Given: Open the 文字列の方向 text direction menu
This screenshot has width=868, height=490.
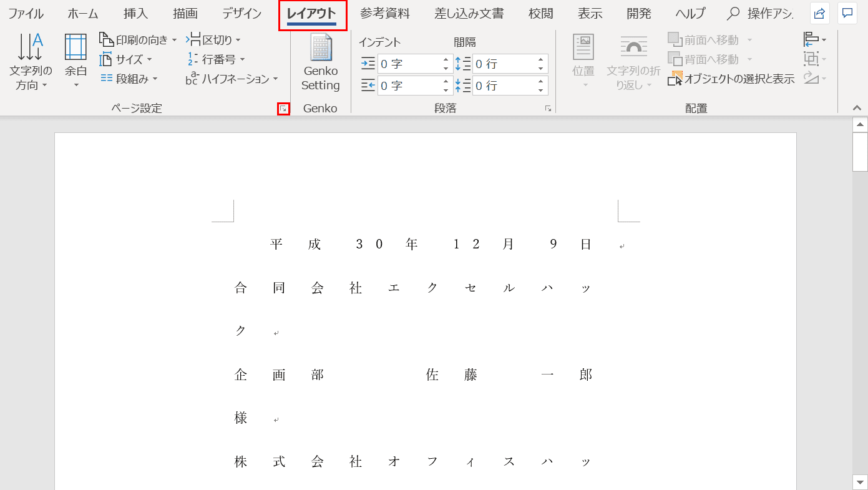Looking at the screenshot, I should [31, 61].
